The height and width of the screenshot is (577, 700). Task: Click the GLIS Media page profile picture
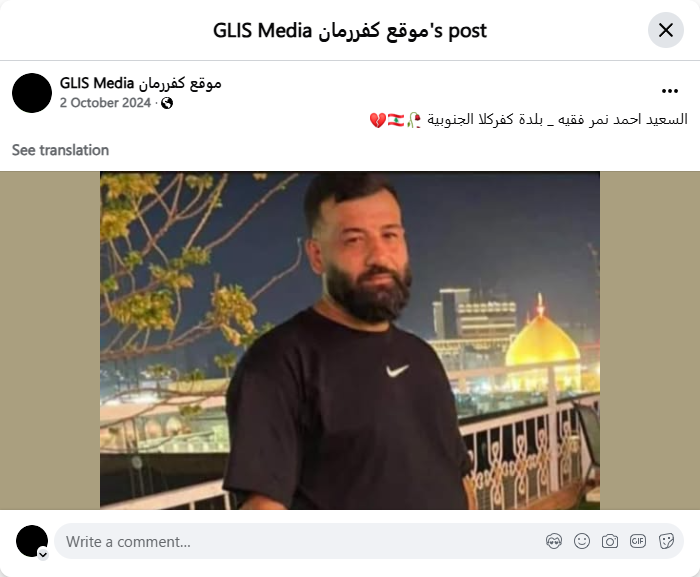pos(32,93)
